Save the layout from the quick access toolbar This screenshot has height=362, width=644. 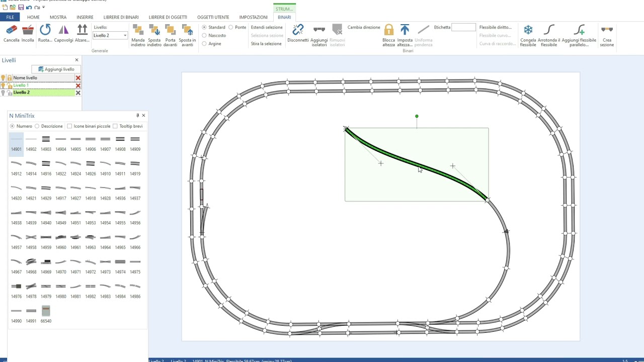point(21,8)
